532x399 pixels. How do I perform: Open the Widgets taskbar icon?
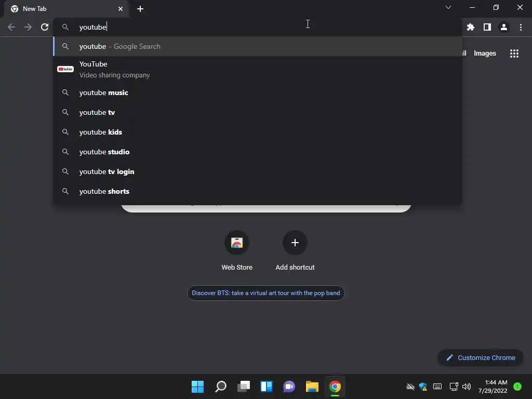point(267,387)
